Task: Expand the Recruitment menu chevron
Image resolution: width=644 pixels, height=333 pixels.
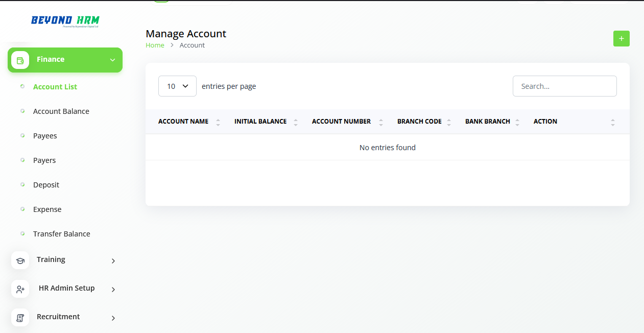Action: click(113, 318)
